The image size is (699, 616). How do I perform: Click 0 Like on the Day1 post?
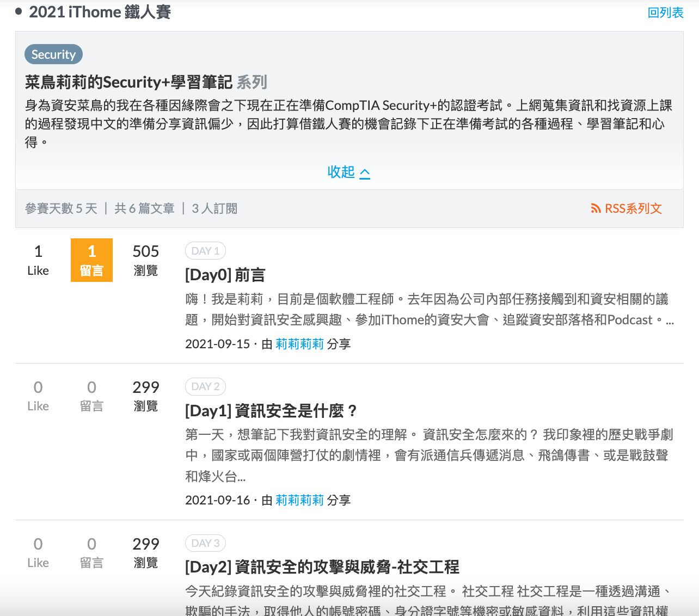coord(38,396)
